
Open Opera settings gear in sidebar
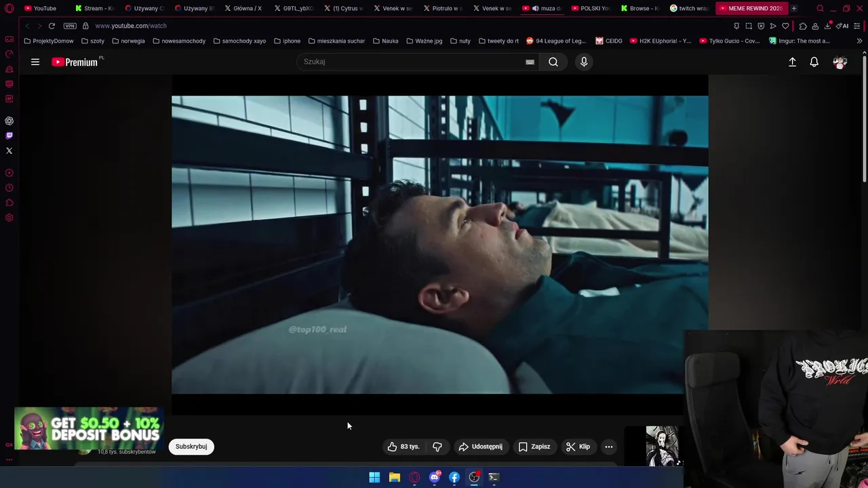(9, 218)
